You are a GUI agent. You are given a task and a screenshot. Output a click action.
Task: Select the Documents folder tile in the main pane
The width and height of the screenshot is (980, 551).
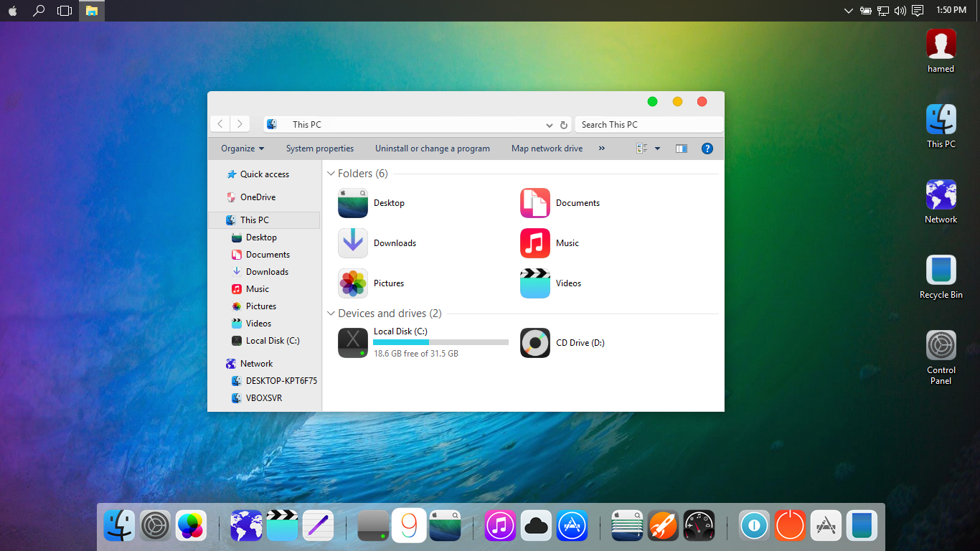(561, 203)
